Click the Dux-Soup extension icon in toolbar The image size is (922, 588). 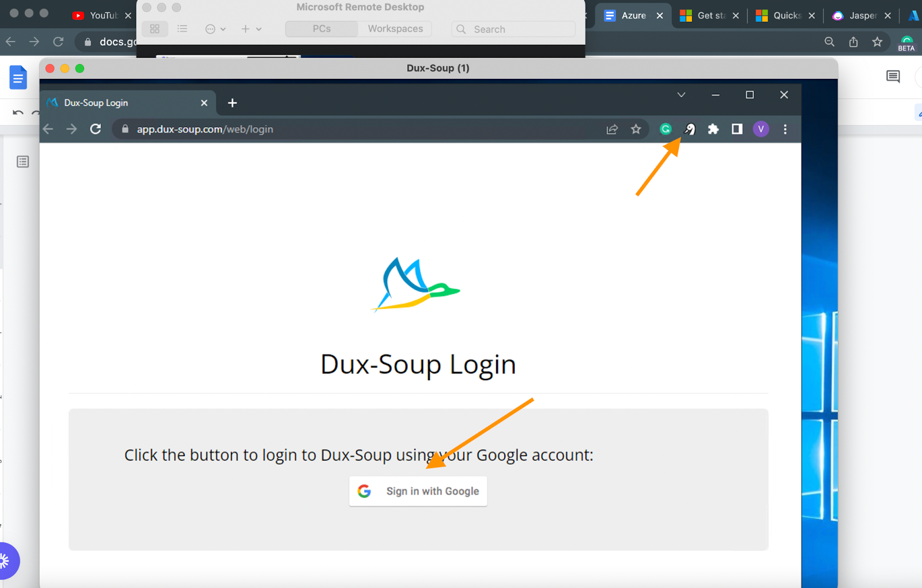pos(690,129)
